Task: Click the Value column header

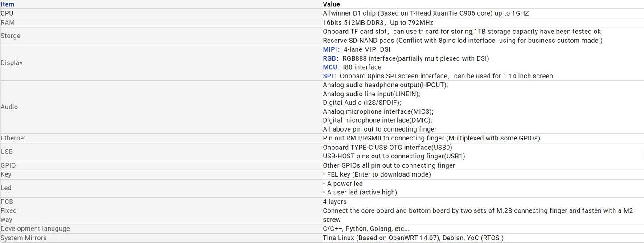Action: tap(331, 4)
